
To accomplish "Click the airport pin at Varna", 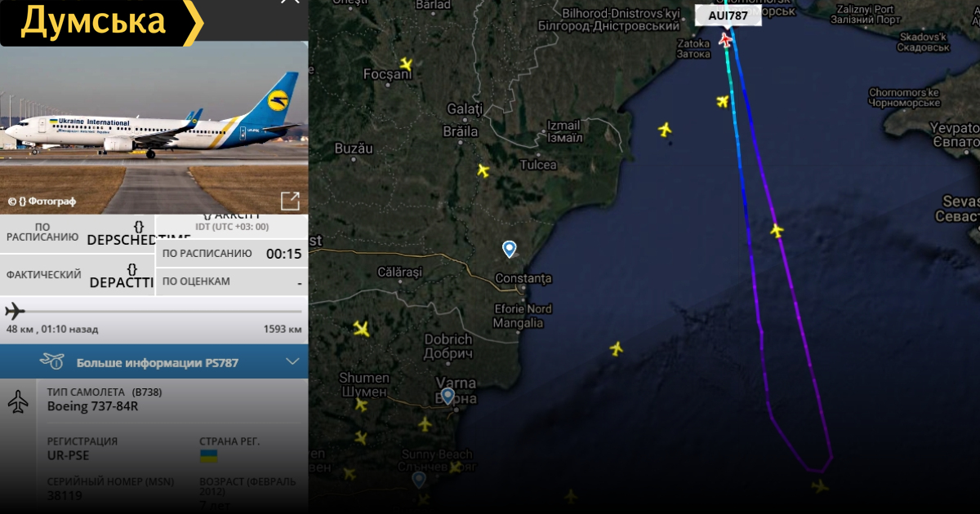I will point(447,396).
